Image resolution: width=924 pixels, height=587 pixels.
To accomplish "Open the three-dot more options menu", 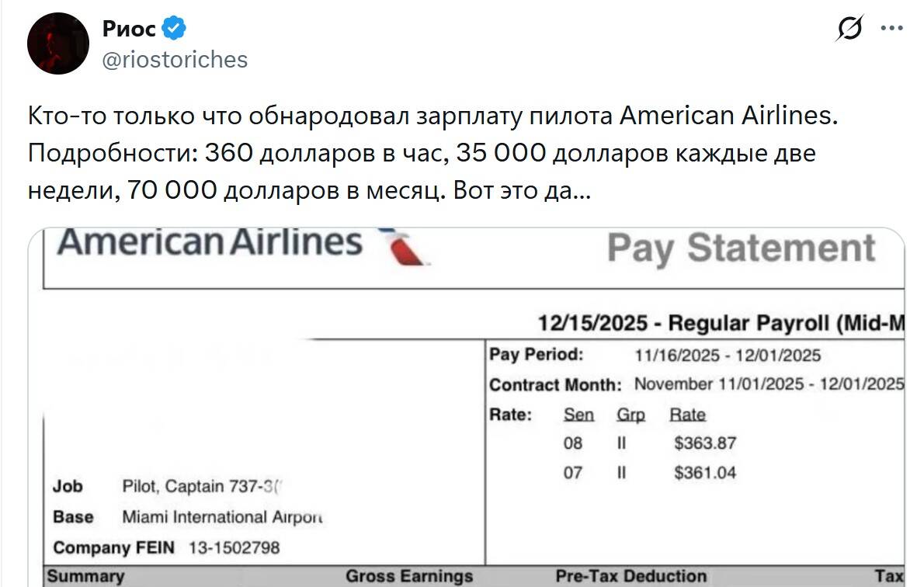I will (891, 30).
